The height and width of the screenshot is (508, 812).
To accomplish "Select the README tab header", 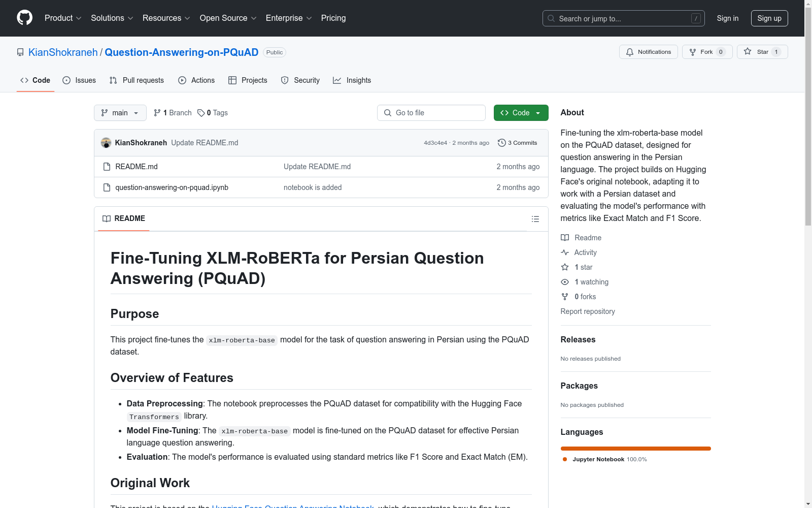I will point(124,218).
